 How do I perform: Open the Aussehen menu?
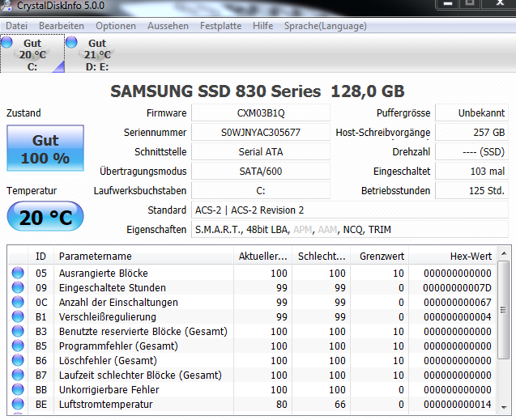point(168,26)
